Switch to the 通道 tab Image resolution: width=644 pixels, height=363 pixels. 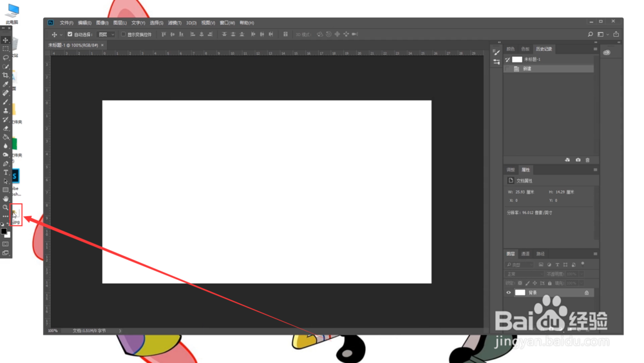526,254
